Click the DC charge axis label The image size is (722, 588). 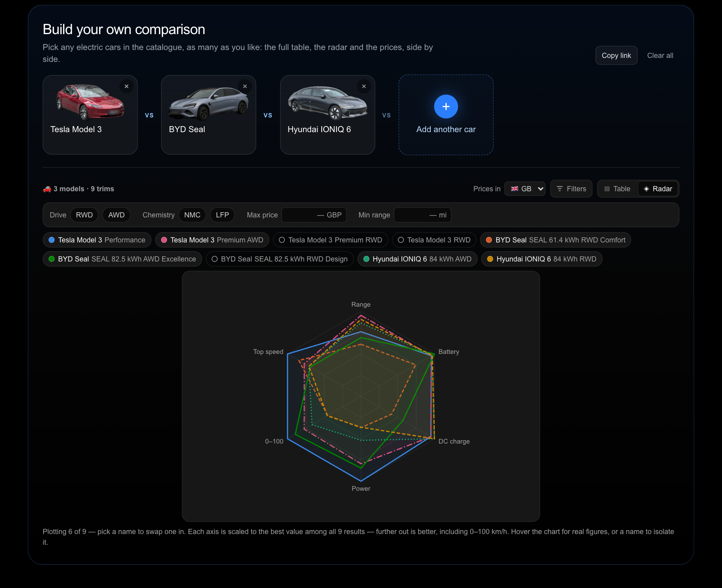tap(454, 442)
